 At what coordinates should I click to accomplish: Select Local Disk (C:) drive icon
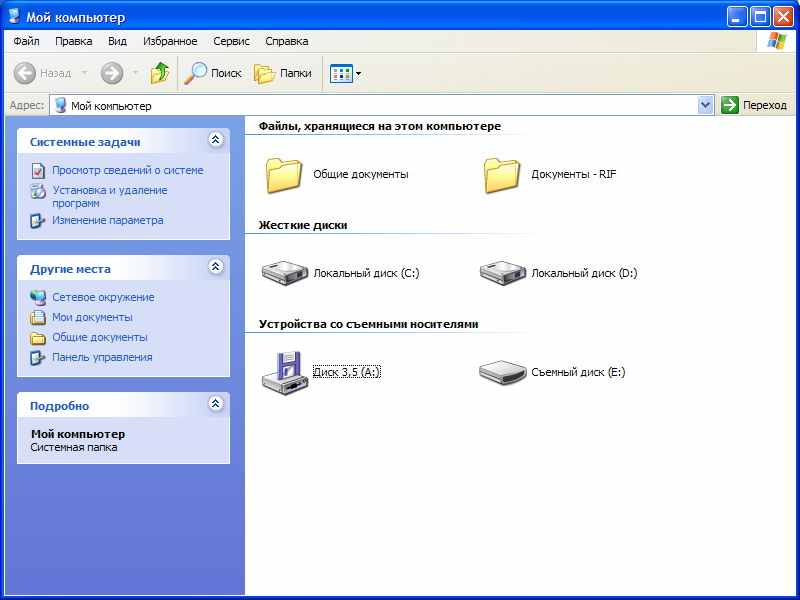tap(285, 273)
